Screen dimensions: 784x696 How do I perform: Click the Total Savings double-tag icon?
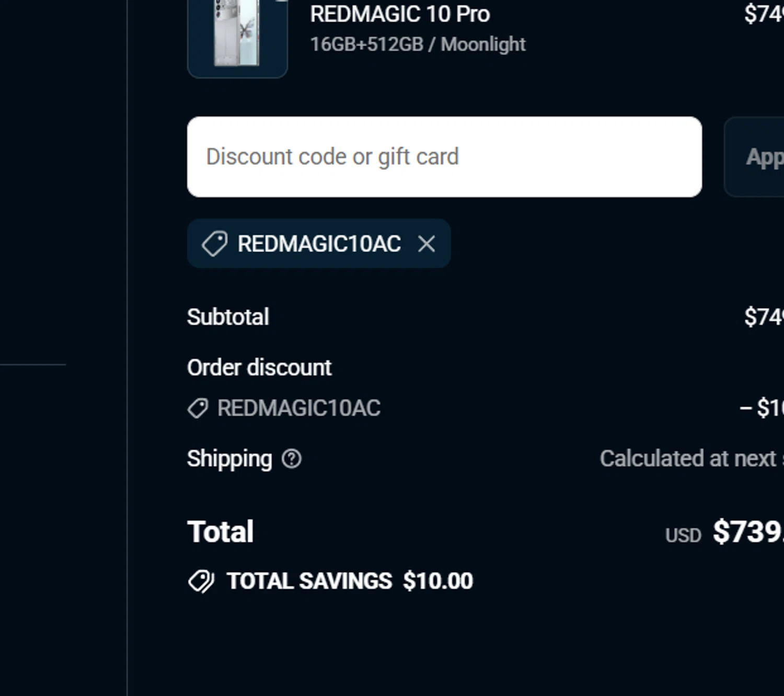click(x=201, y=581)
